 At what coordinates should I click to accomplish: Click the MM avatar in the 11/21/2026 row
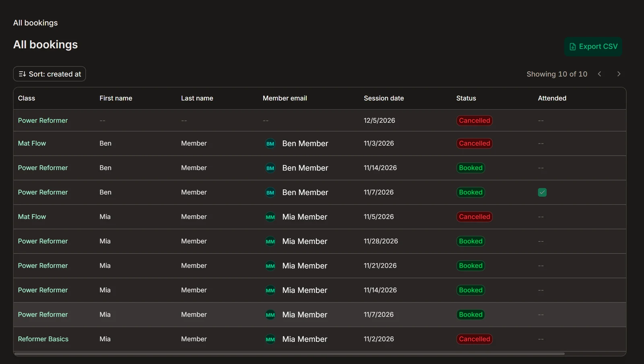pos(270,266)
